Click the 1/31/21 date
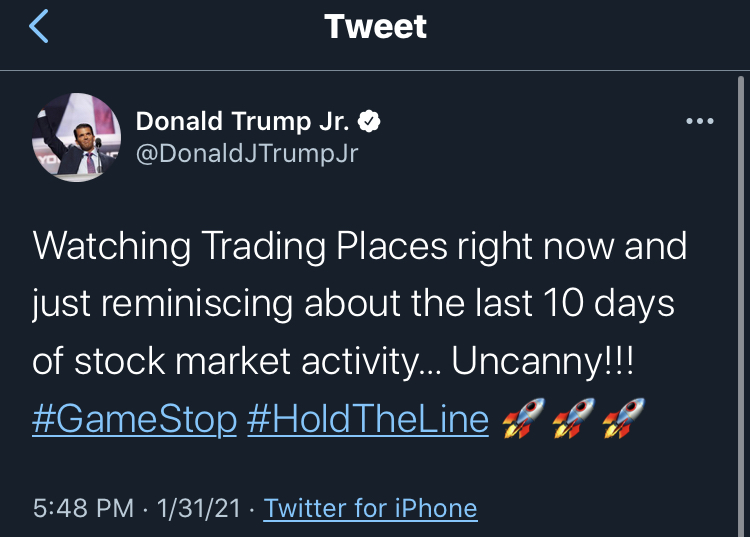Viewport: 750px width, 537px height. click(198, 508)
